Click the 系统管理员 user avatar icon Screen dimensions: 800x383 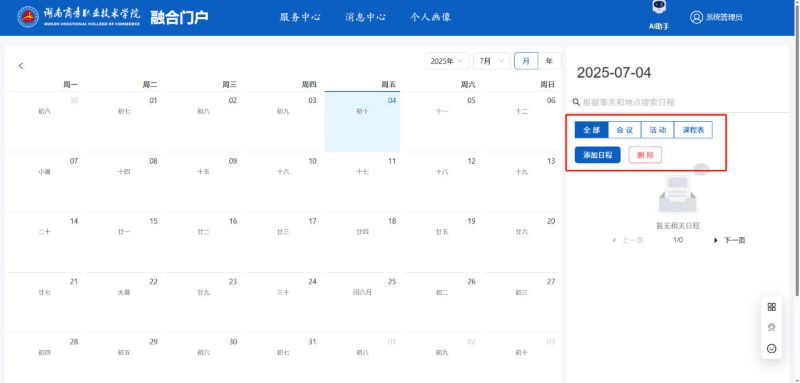tap(696, 17)
